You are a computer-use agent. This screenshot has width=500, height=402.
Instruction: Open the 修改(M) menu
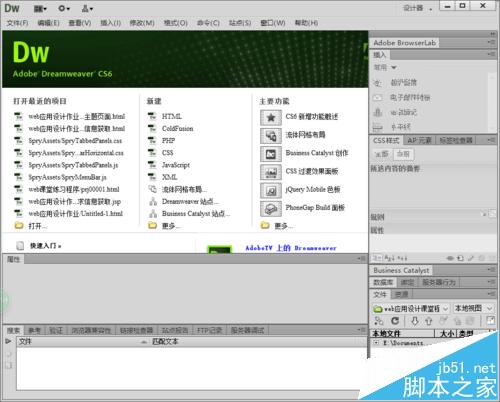(x=142, y=23)
